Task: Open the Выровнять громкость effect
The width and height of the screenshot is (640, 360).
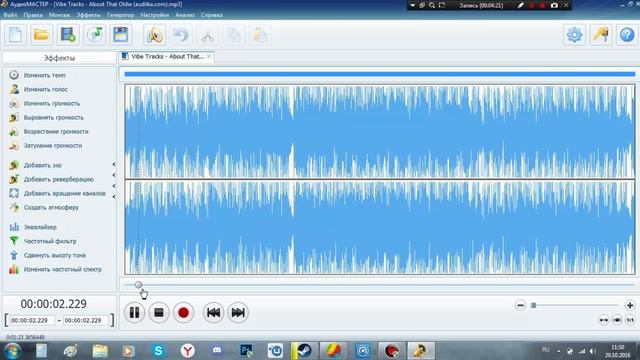Action: pos(53,118)
